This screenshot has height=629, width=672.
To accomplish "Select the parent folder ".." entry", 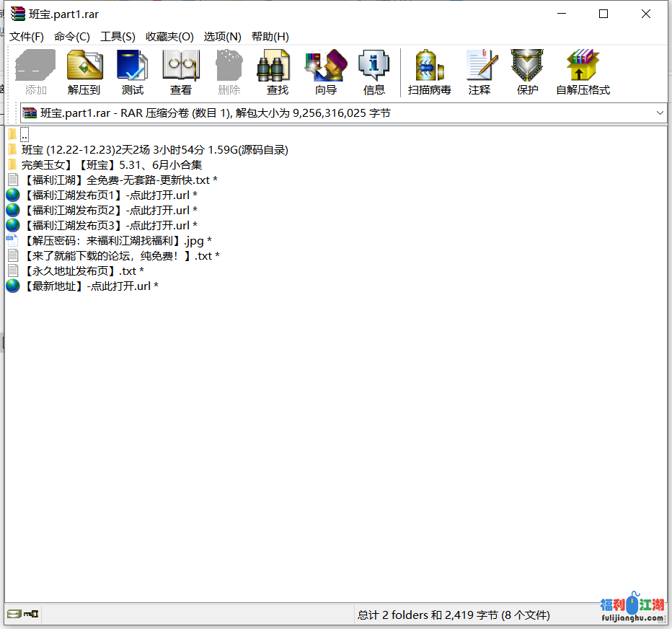I will click(x=25, y=135).
